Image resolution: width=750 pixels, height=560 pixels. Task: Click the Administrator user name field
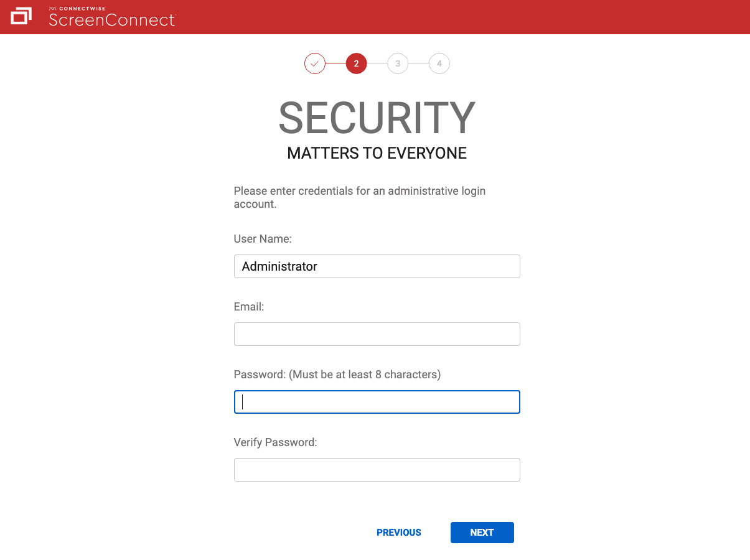click(x=377, y=266)
